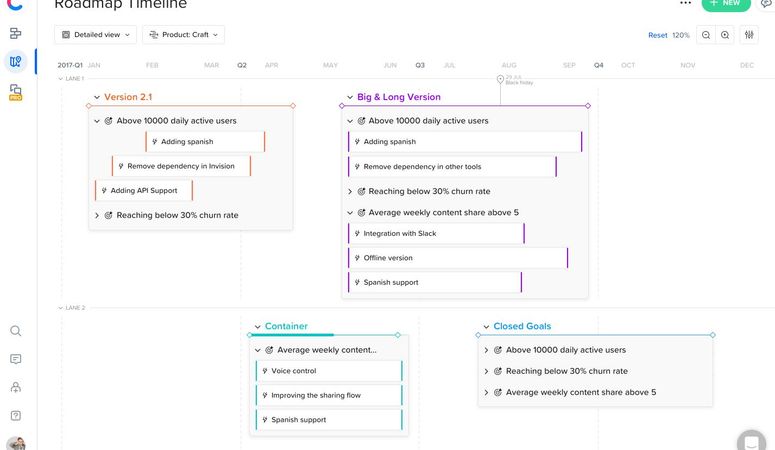Collapse the LANE 1 section

pos(61,79)
